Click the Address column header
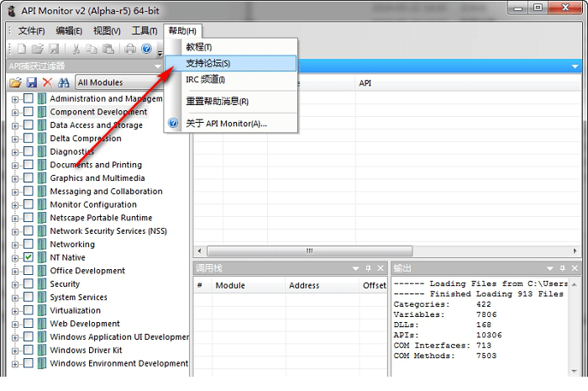 [x=322, y=286]
